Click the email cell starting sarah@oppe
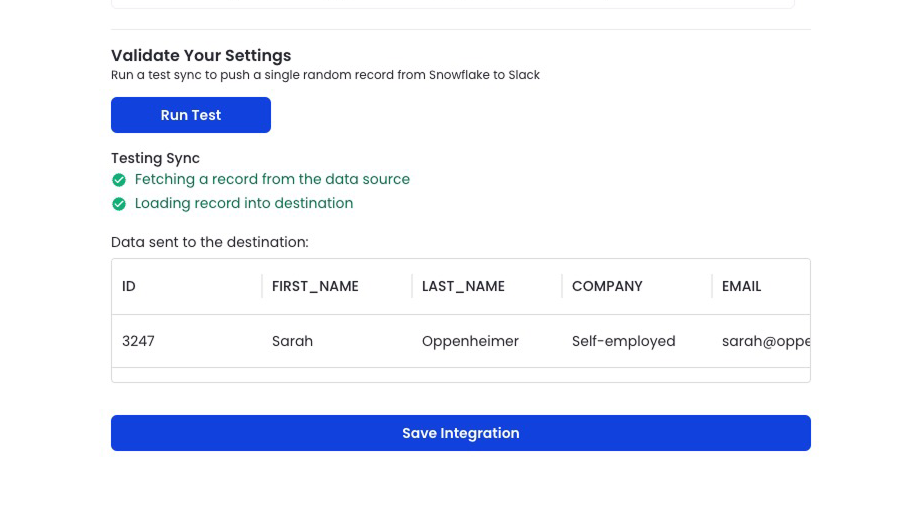This screenshot has width=912, height=518. (761, 341)
